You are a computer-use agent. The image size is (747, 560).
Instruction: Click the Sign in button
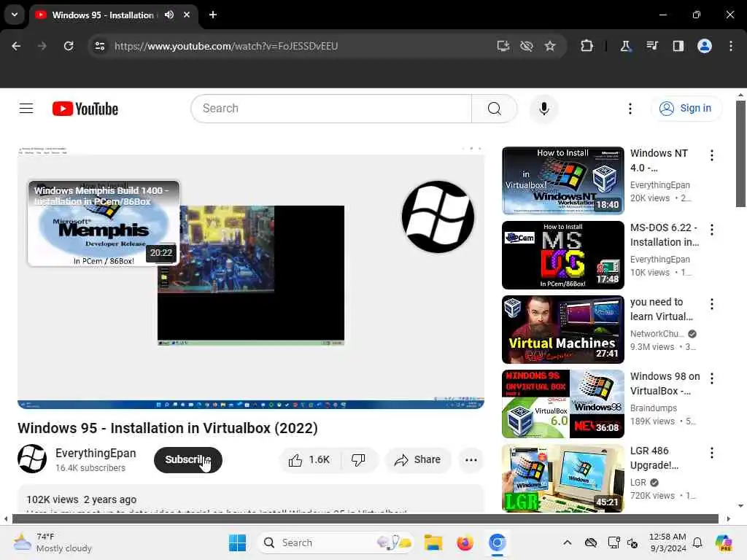click(686, 109)
